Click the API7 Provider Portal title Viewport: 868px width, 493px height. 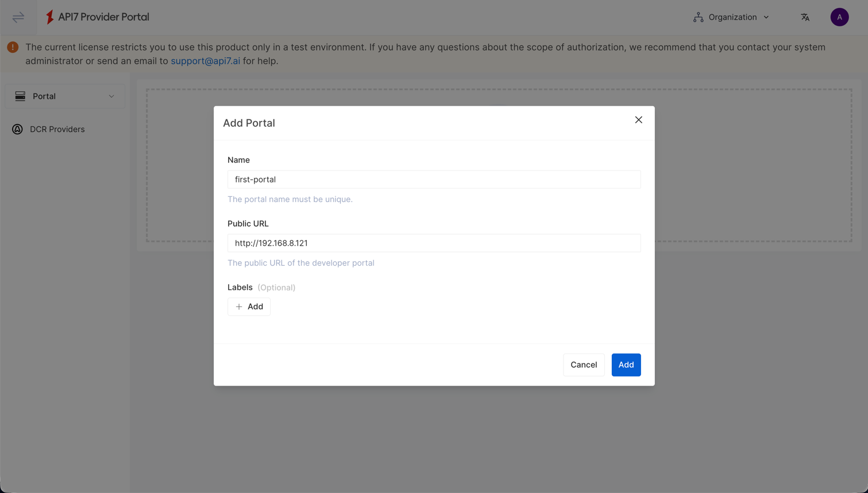[x=103, y=17]
